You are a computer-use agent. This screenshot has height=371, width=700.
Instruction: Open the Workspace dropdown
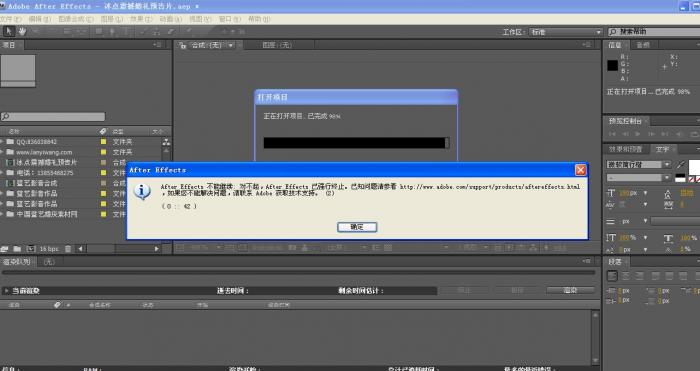566,32
